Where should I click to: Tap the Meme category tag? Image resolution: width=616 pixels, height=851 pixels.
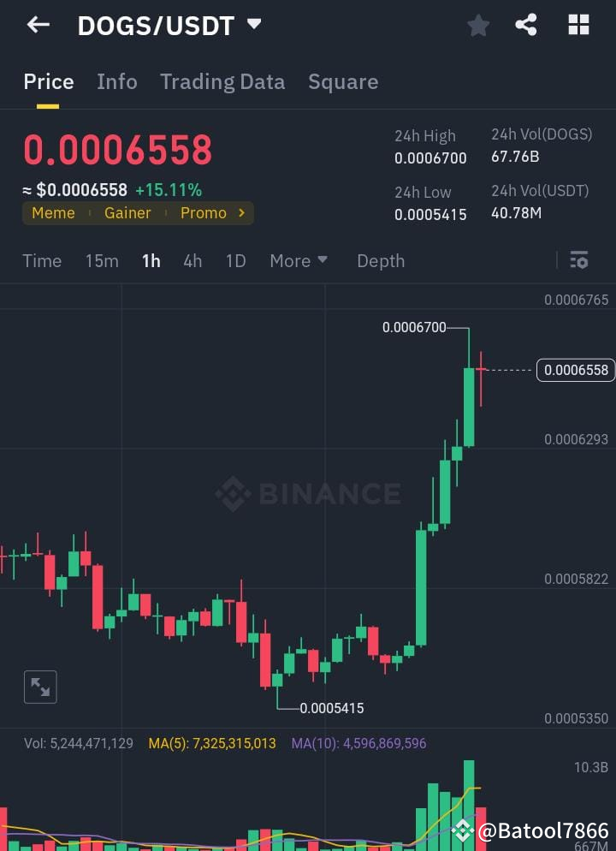[53, 213]
